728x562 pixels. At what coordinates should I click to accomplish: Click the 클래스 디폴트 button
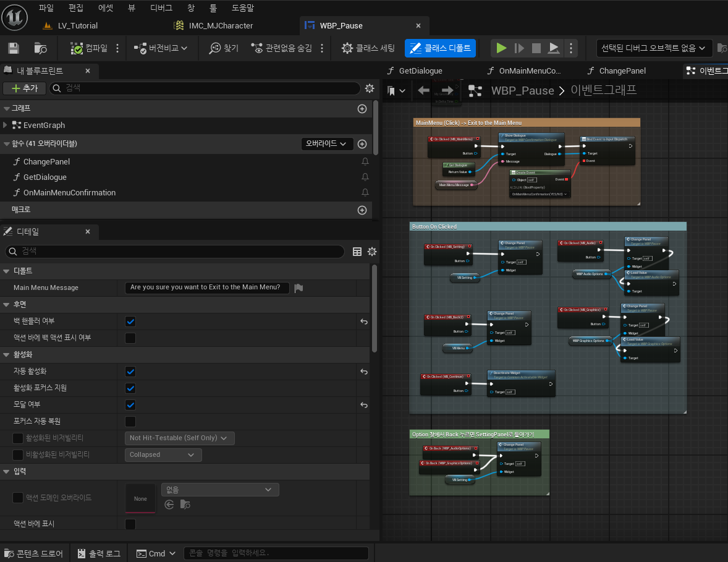[440, 48]
